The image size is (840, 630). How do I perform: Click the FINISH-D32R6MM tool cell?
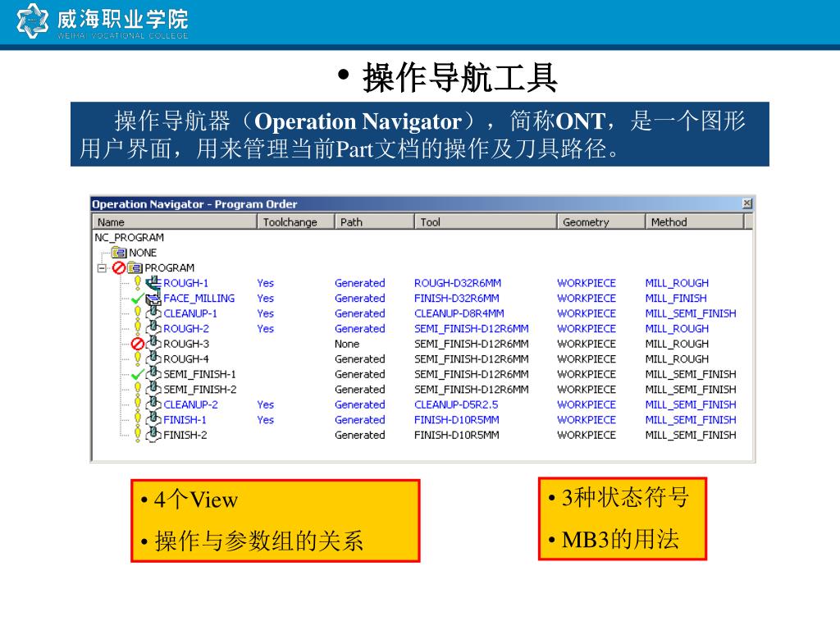tap(456, 298)
